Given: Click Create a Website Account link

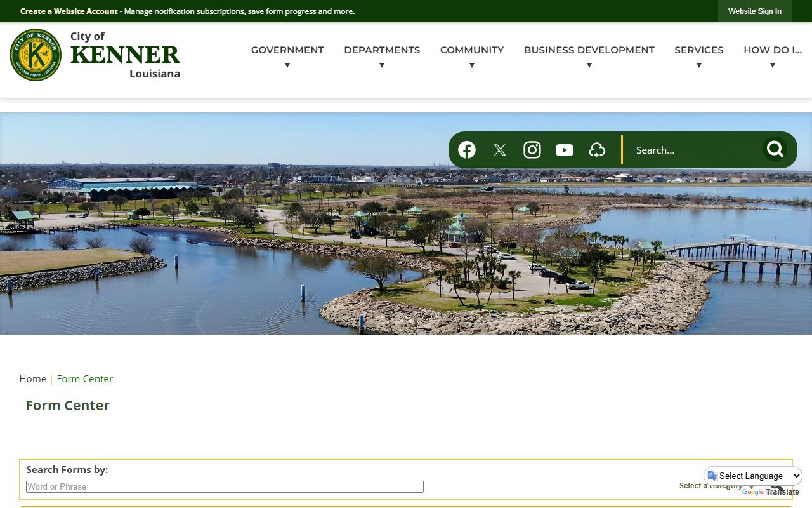Looking at the screenshot, I should click(x=69, y=11).
